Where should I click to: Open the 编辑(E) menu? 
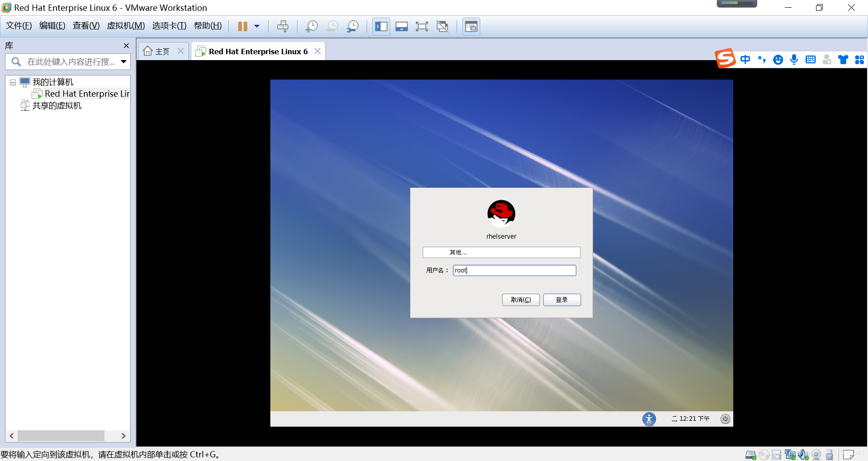coord(52,26)
